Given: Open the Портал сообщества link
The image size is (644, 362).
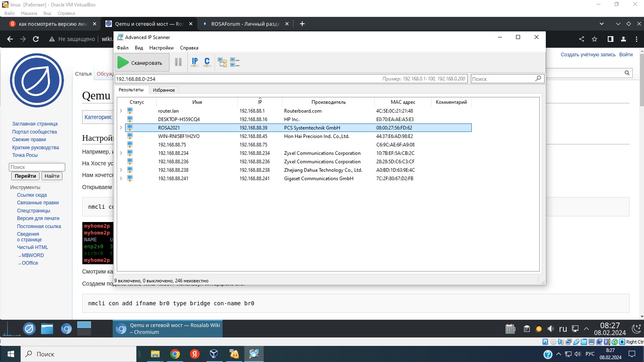Looking at the screenshot, I should [34, 132].
